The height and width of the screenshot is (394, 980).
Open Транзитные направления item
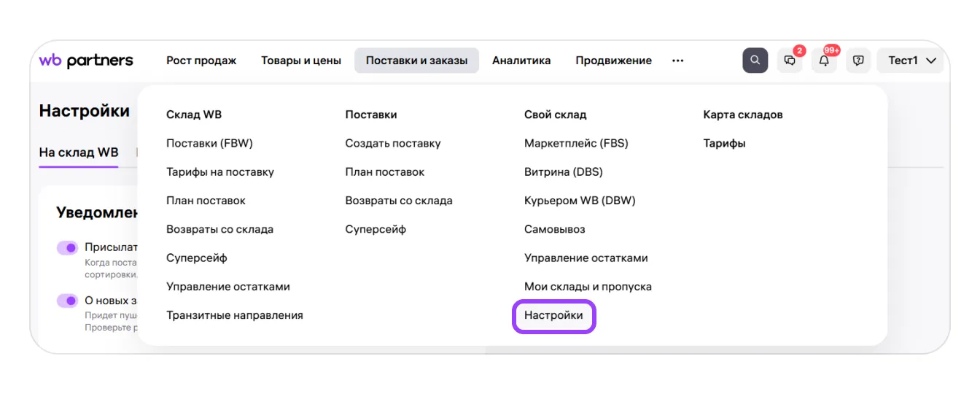234,316
